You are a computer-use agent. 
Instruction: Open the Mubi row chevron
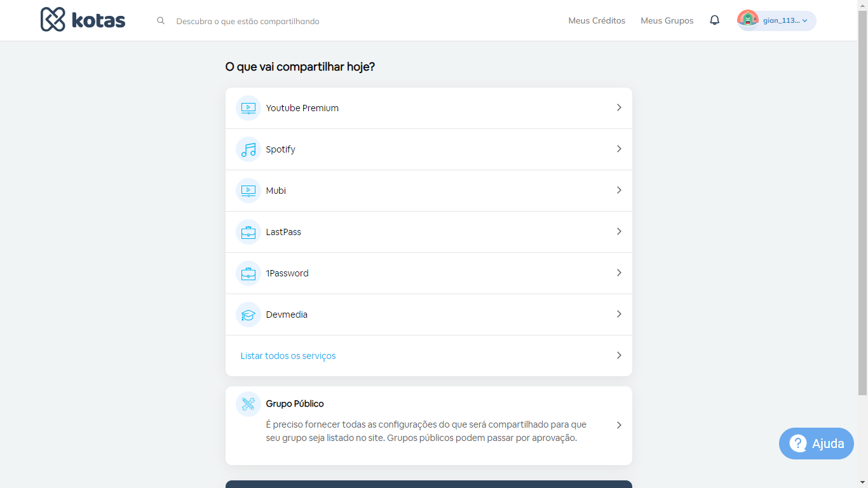point(619,190)
